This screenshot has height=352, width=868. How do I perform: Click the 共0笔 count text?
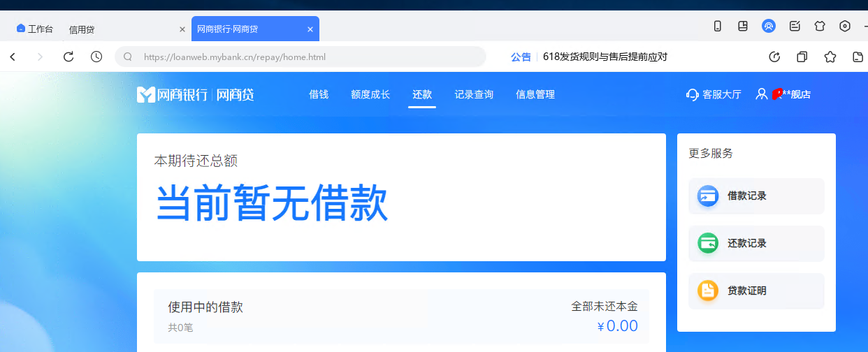(x=180, y=327)
